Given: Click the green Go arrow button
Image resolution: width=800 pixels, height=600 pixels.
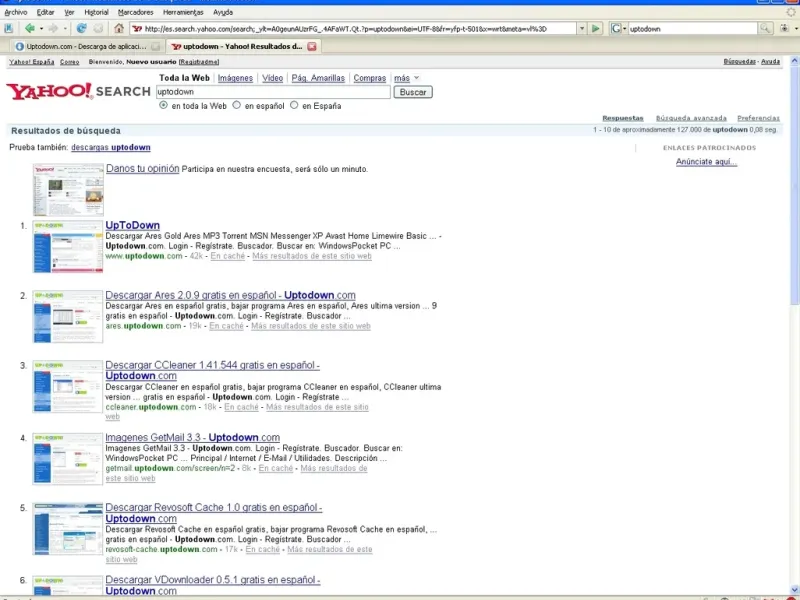Looking at the screenshot, I should coord(595,29).
